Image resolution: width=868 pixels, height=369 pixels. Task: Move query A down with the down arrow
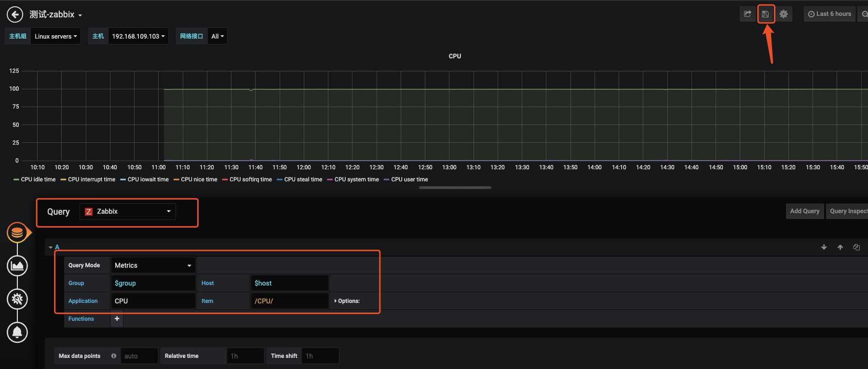824,247
